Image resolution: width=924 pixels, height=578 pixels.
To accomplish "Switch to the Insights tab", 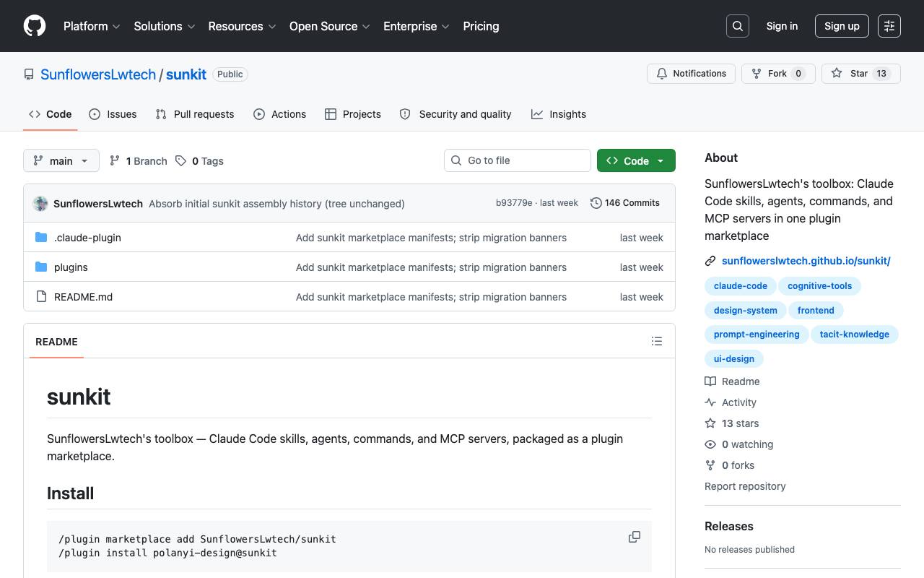I will click(x=559, y=114).
